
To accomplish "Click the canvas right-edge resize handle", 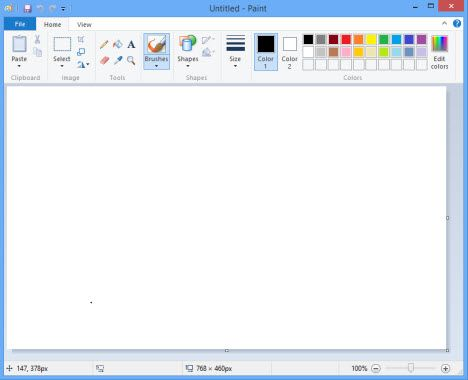I will click(447, 218).
